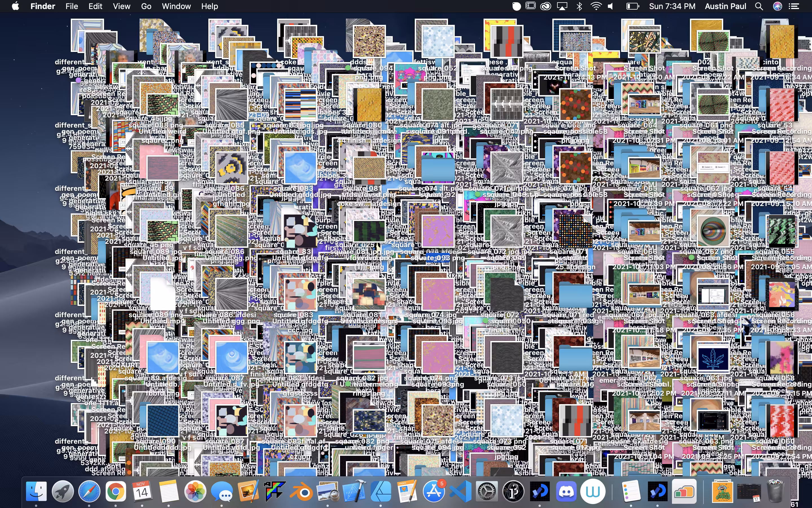Open the View menu

121,6
